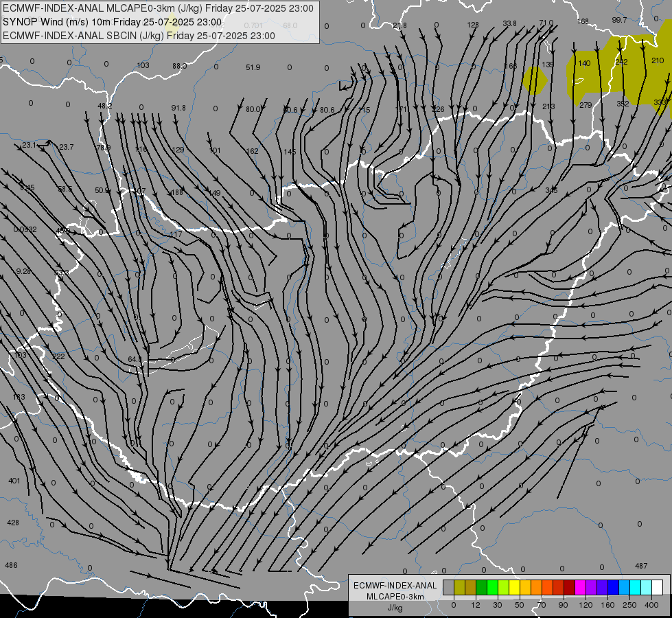This screenshot has width=672, height=618.
Task: Click the map value 23.7
Action: [66, 147]
